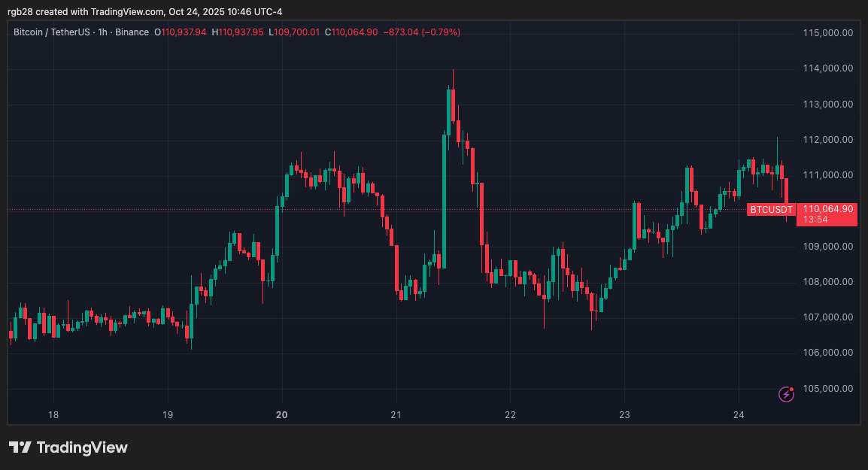Click the 105,000.00 price axis label

click(827, 389)
